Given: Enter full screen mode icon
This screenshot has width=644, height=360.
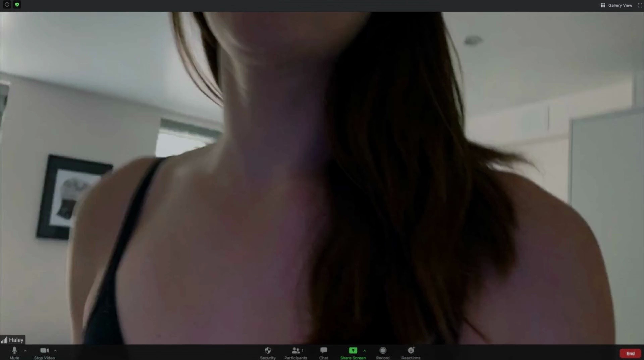Looking at the screenshot, I should coord(640,5).
